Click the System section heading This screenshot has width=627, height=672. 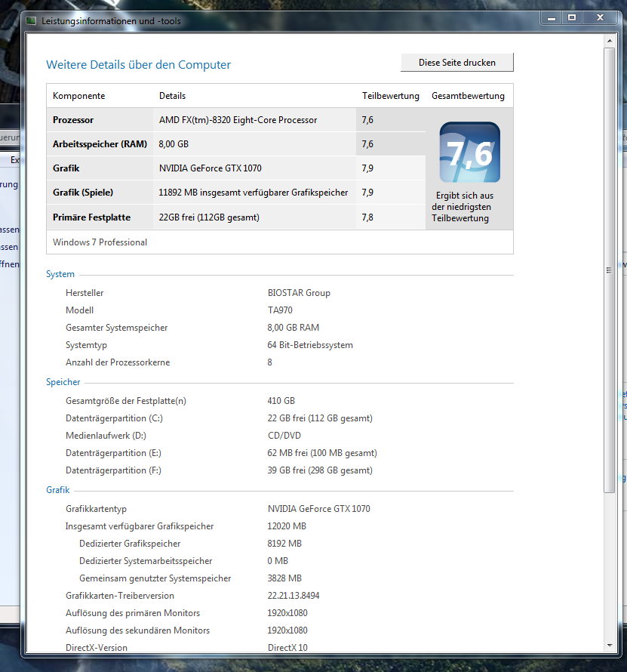(x=60, y=274)
